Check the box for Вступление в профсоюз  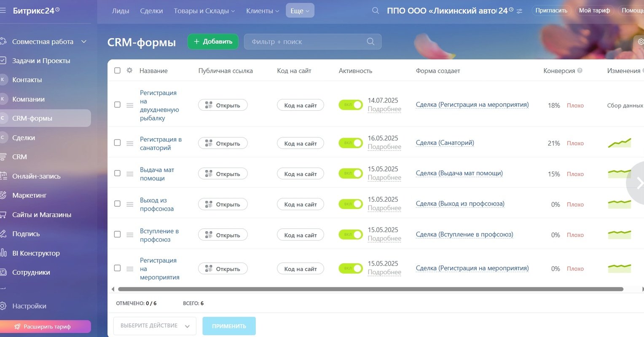tap(117, 234)
